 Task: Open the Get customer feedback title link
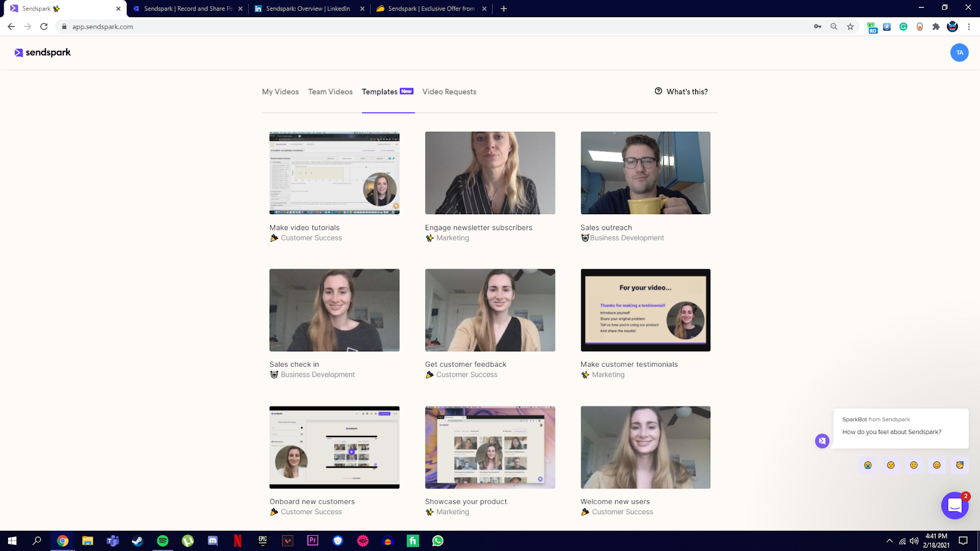(x=466, y=364)
